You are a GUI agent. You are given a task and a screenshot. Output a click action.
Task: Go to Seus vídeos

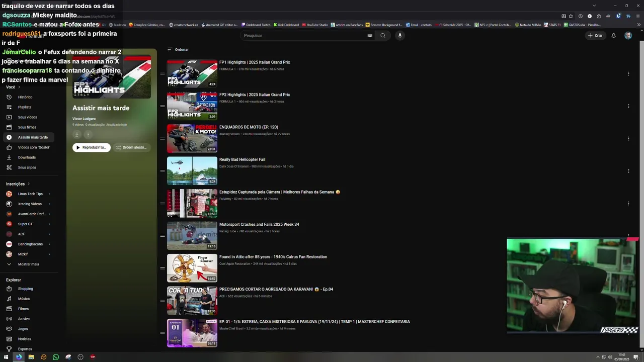[x=28, y=117]
